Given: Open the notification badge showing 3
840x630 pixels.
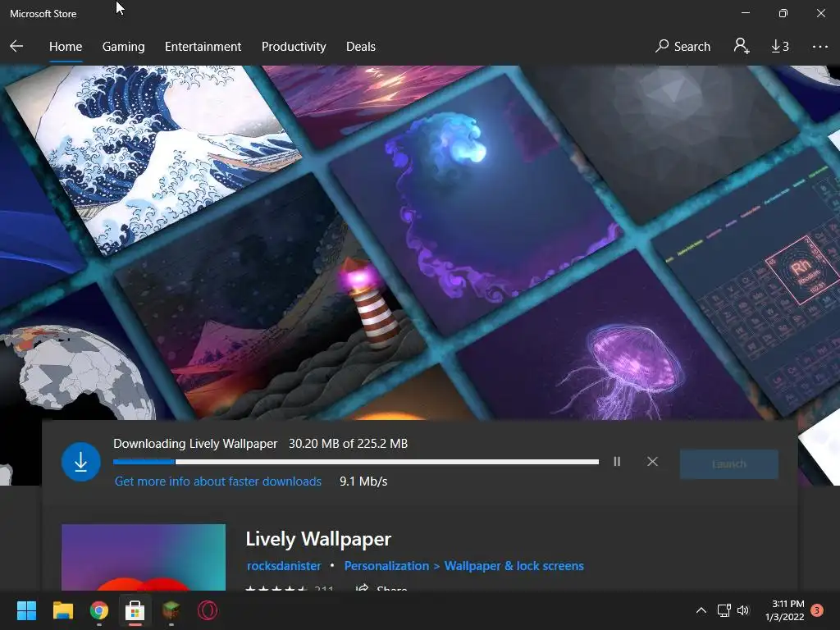Looking at the screenshot, I should click(817, 610).
